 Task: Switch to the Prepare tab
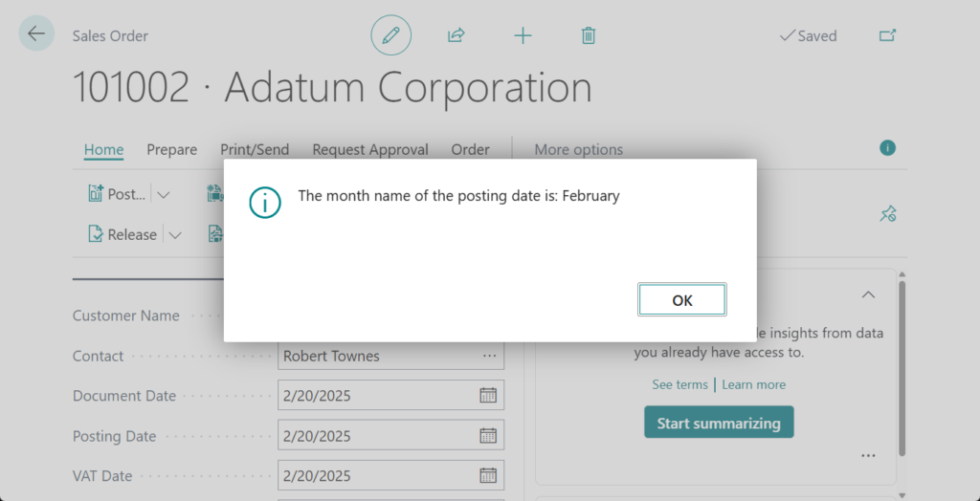[x=172, y=149]
